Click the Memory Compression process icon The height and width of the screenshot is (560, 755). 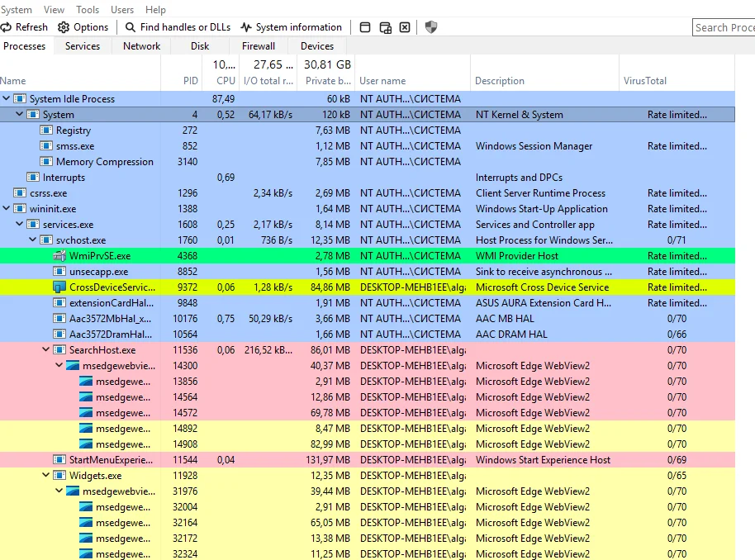click(46, 162)
